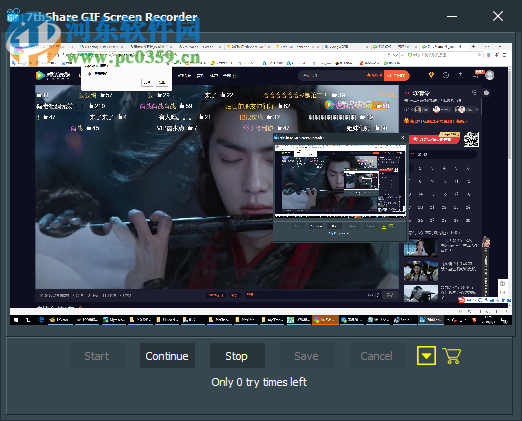Minimize the 7thShare GIF Screen Recorder window
Image resolution: width=522 pixels, height=421 pixels.
(452, 16)
